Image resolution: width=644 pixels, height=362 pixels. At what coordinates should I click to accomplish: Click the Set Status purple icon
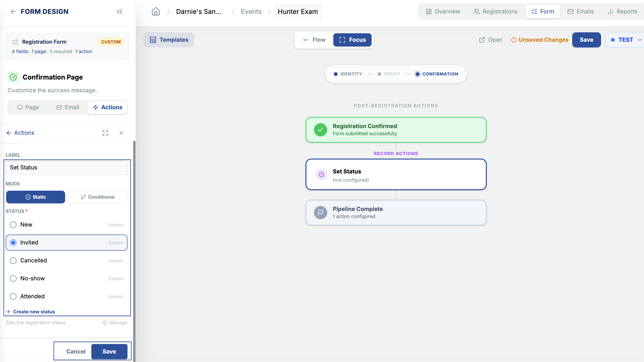coord(322,174)
